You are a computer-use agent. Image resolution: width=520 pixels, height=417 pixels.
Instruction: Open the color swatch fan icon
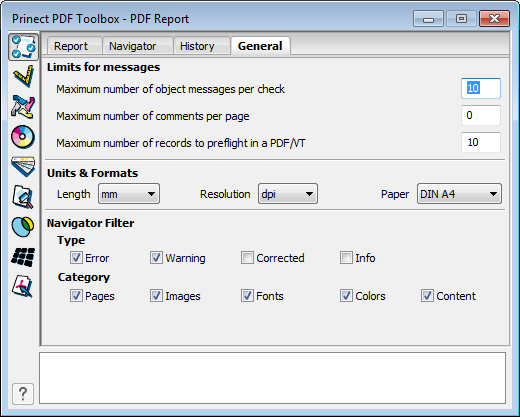coord(23,166)
